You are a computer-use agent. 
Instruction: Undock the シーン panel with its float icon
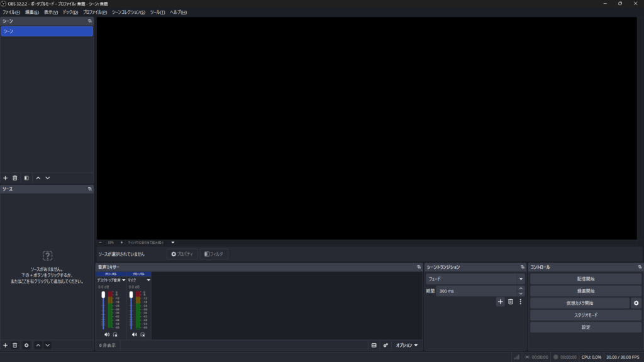[x=89, y=21]
